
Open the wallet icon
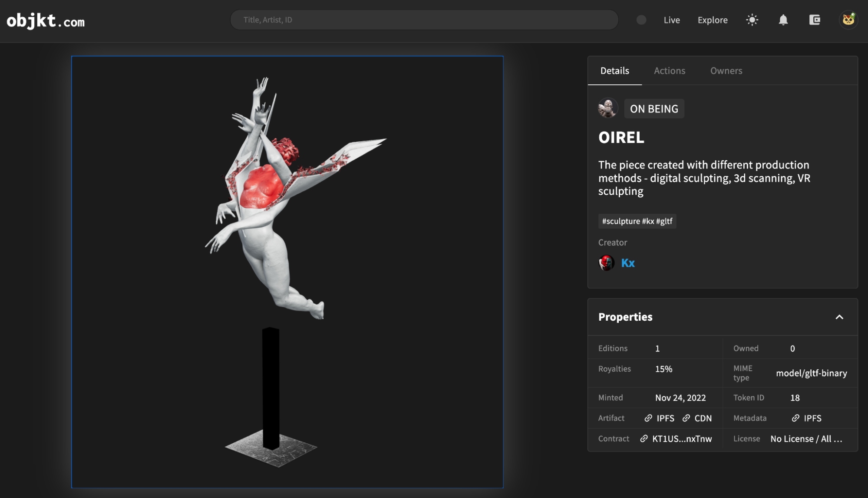(815, 20)
